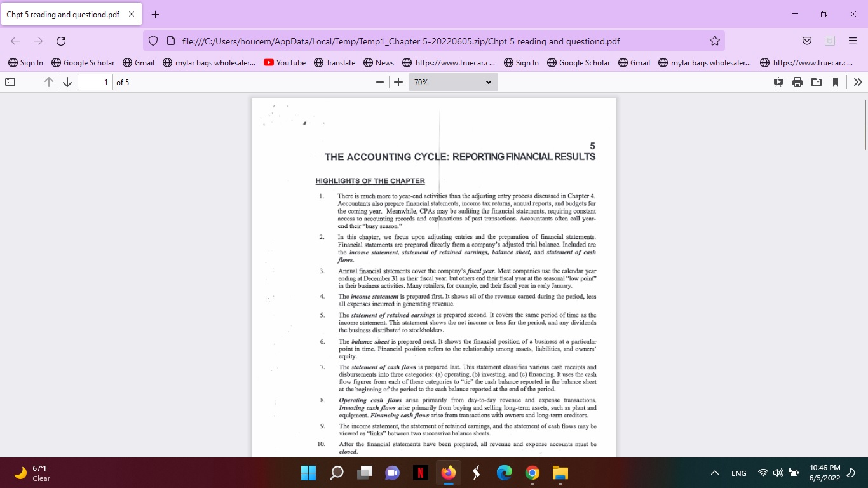
Task: Open Microsoft Edge from the taskbar
Action: [x=505, y=473]
